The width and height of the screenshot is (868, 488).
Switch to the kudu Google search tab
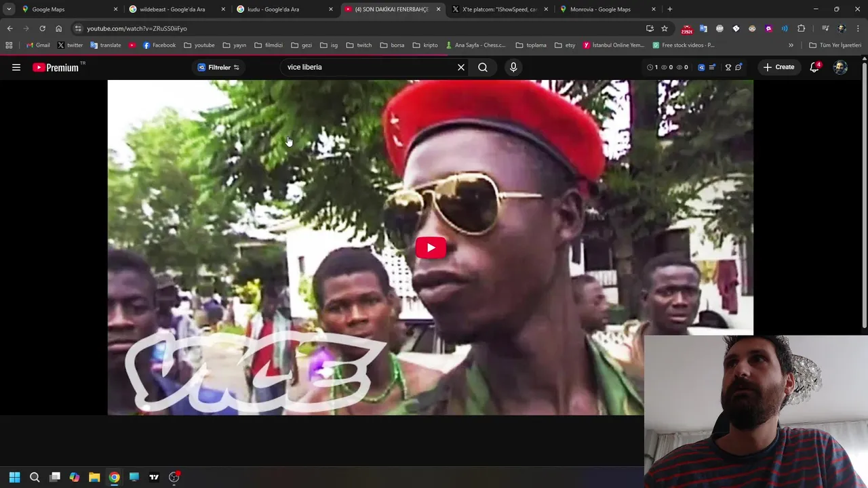(285, 9)
